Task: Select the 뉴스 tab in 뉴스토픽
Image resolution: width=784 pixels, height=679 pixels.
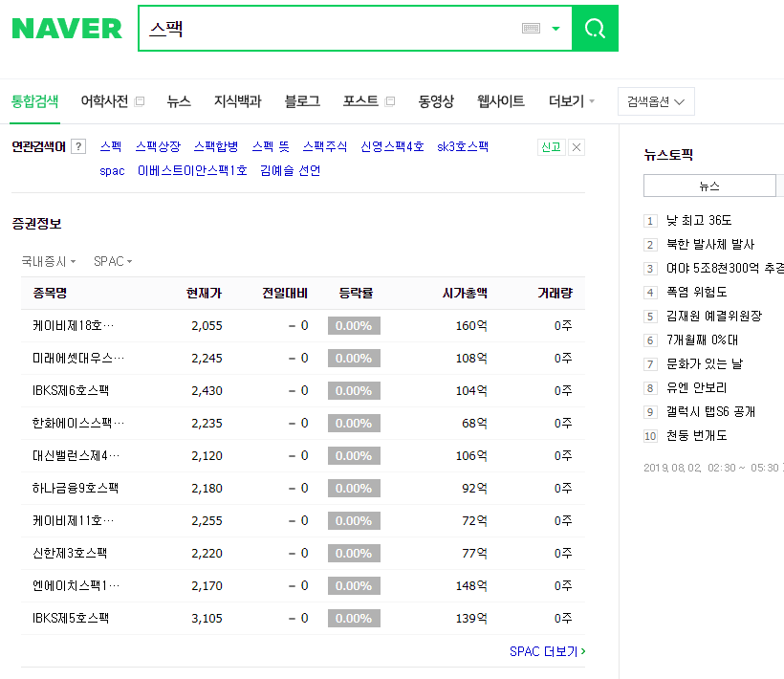Action: click(x=709, y=186)
